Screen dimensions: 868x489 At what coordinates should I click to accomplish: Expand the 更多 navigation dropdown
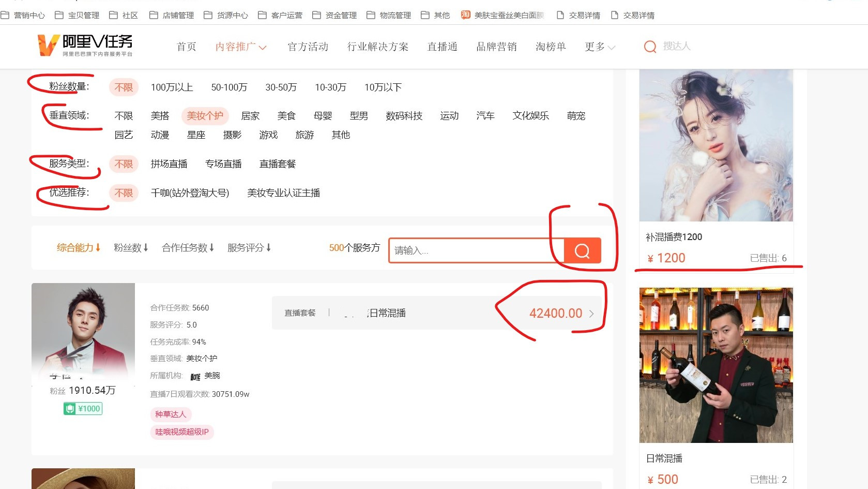pyautogui.click(x=600, y=47)
